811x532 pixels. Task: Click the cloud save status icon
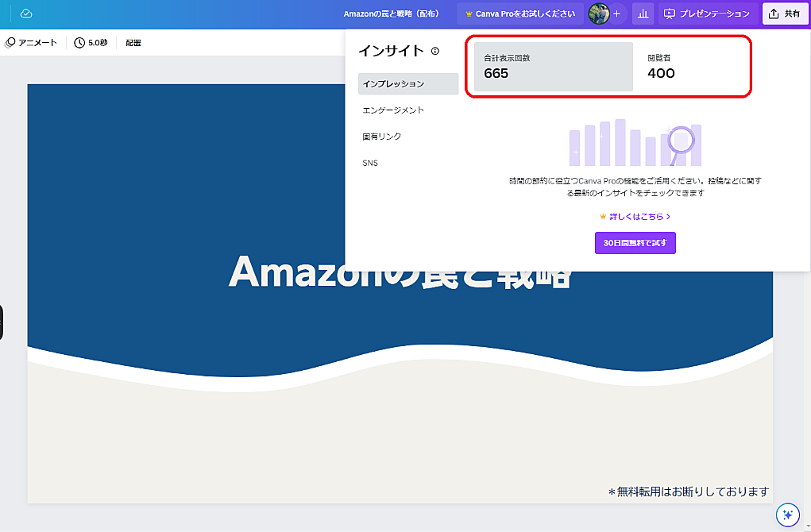point(26,13)
